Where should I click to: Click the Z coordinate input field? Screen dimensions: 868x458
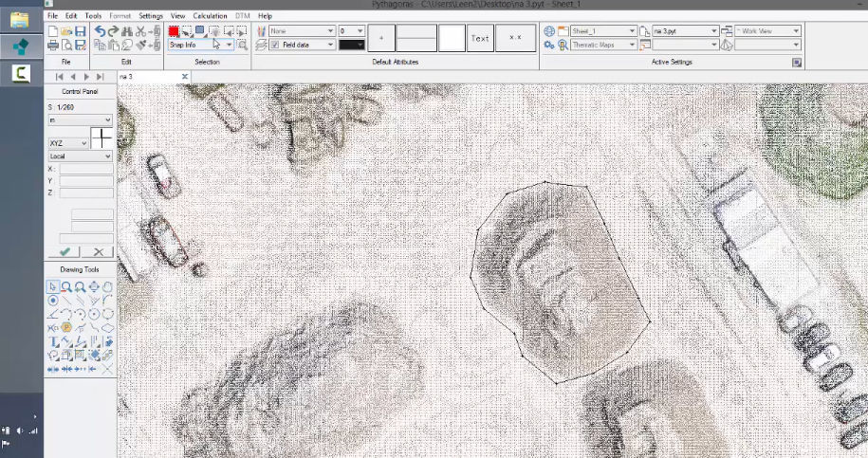86,193
